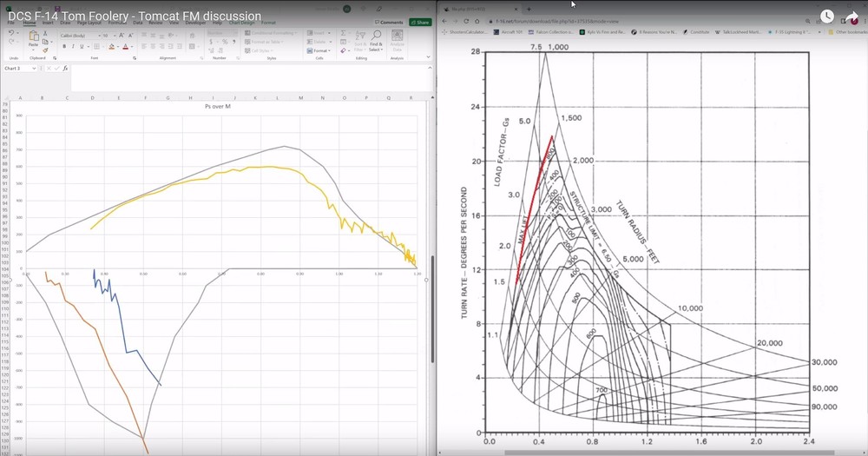This screenshot has width=868, height=456.
Task: Open the Page Layout ribbon tab
Action: (x=89, y=23)
